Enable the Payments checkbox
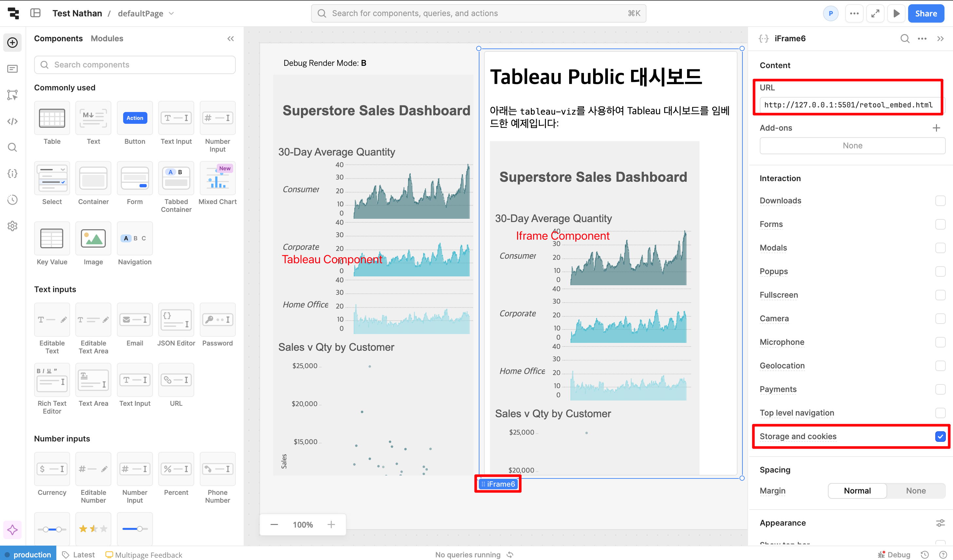 point(940,389)
